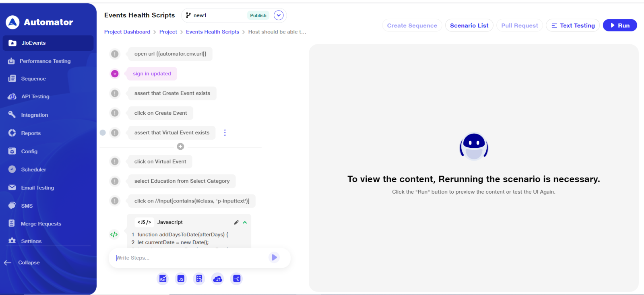Click the Publish button
Image resolution: width=644 pixels, height=295 pixels.
coord(258,15)
